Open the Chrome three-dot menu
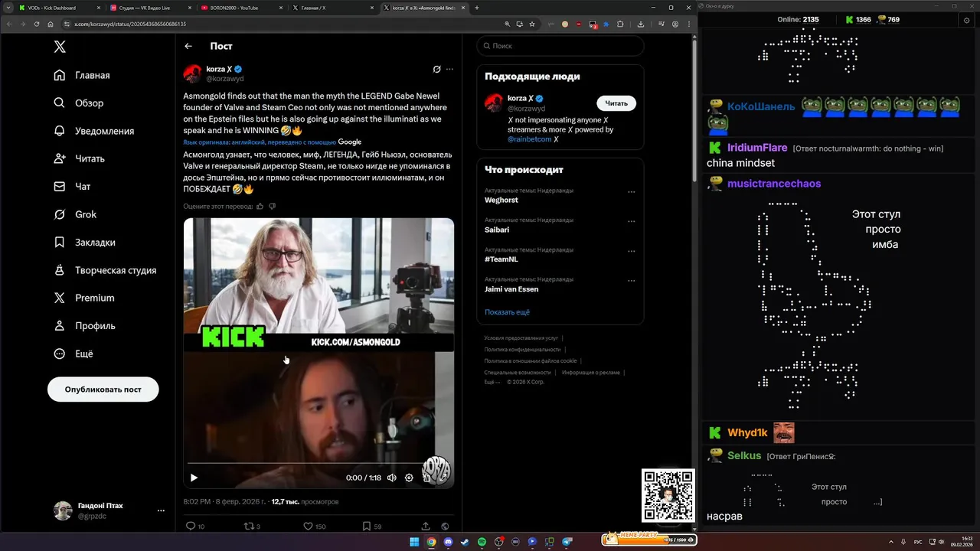980x551 pixels. point(689,24)
